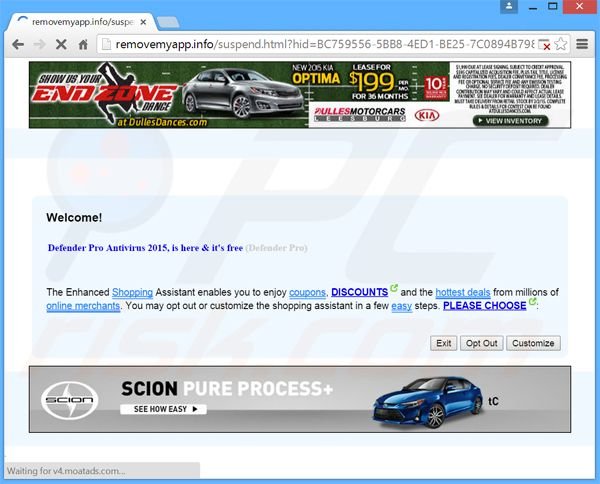Click the Welcome! heading

pyautogui.click(x=74, y=218)
